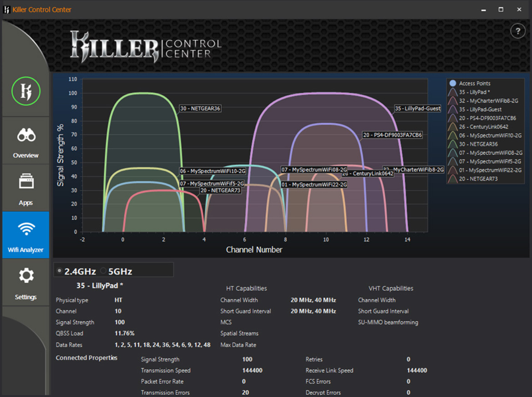Screen dimensions: 532x397
Task: Select the 07 - MySpectrumWiFi08-2G legend icon
Action: 453,153
